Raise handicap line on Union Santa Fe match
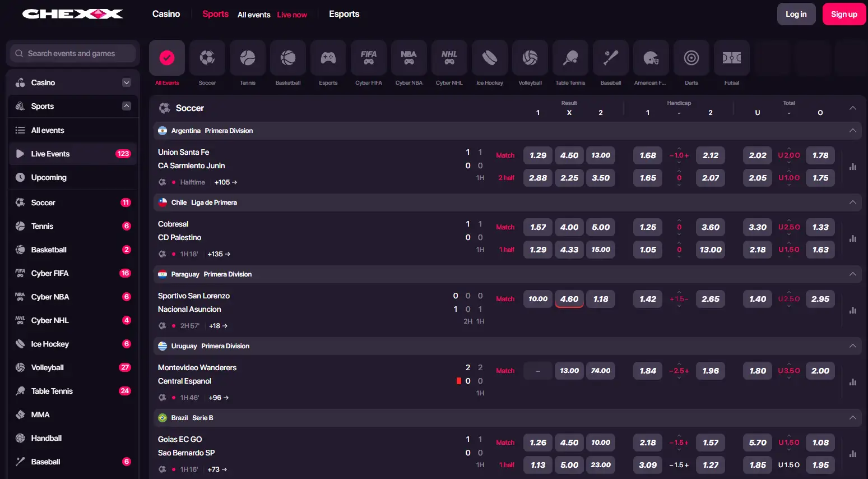This screenshot has height=479, width=868. coord(679,149)
